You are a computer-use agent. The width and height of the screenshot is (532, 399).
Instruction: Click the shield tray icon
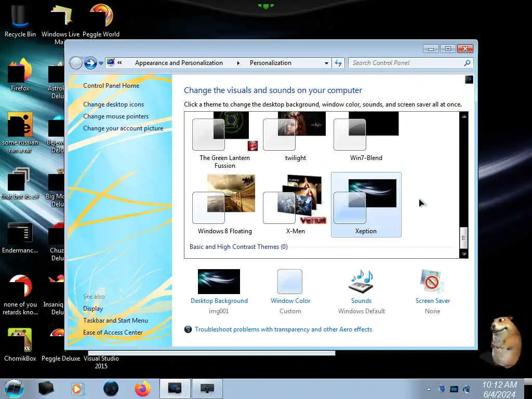(x=442, y=389)
